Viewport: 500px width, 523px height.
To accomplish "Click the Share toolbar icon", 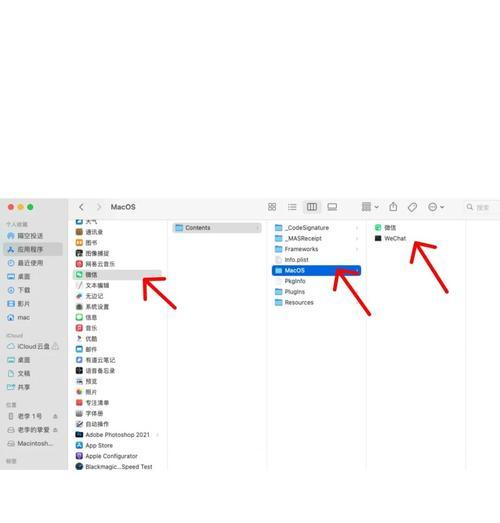I will pos(393,207).
